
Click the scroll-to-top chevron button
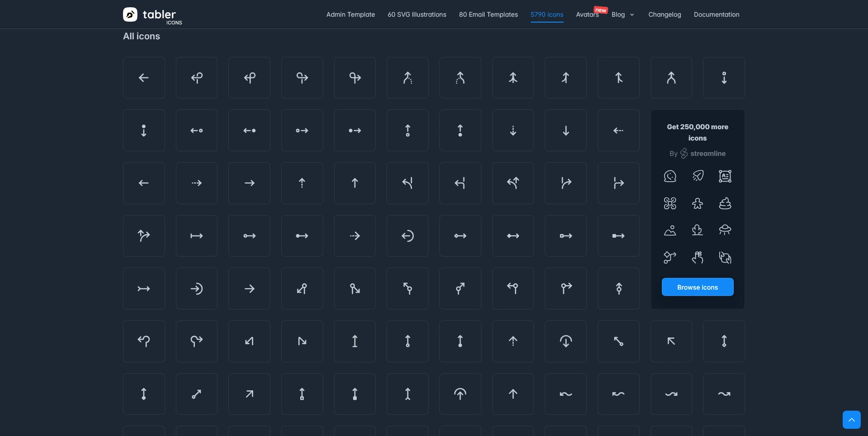point(852,420)
